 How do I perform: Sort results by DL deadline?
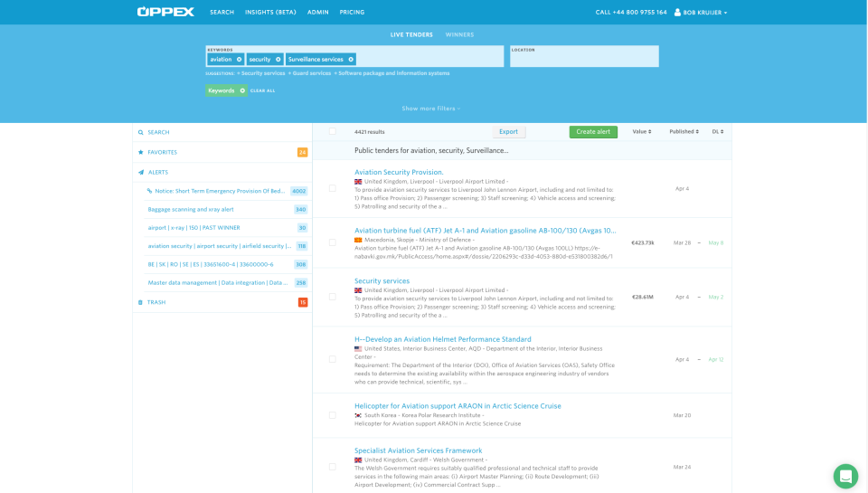pyautogui.click(x=717, y=132)
